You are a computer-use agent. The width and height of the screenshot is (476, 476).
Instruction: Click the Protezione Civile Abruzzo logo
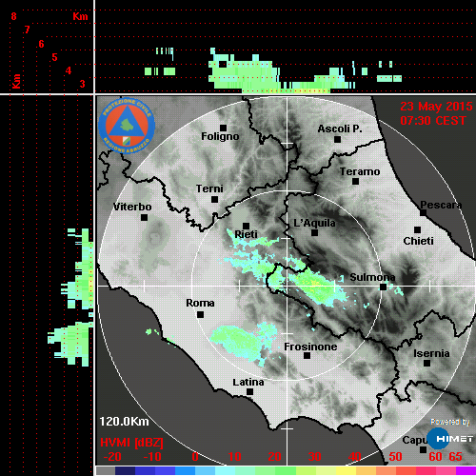[127, 126]
